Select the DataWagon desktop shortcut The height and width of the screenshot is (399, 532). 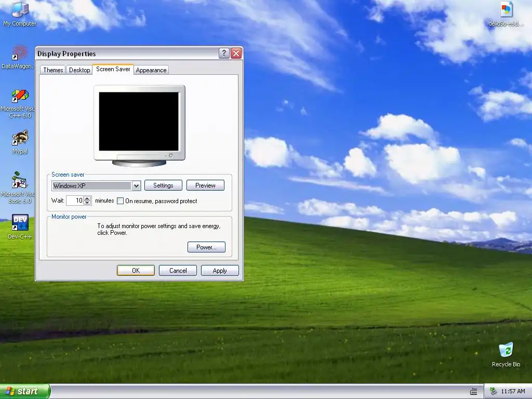(x=18, y=57)
